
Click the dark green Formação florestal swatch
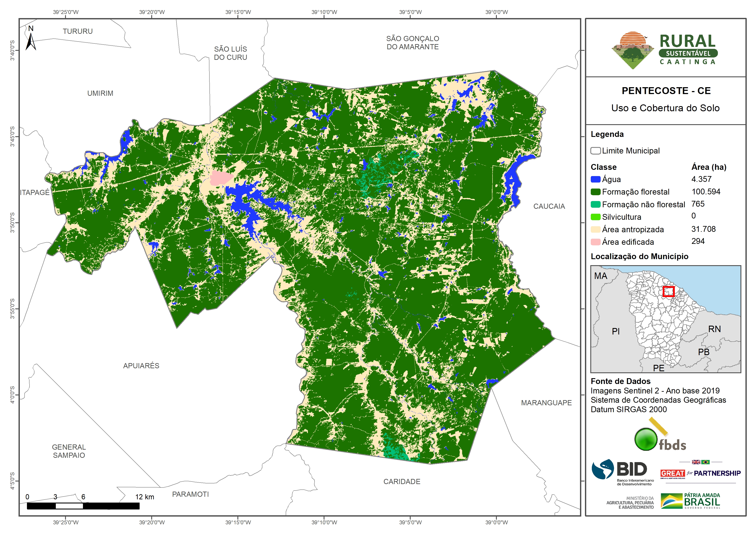pos(595,192)
